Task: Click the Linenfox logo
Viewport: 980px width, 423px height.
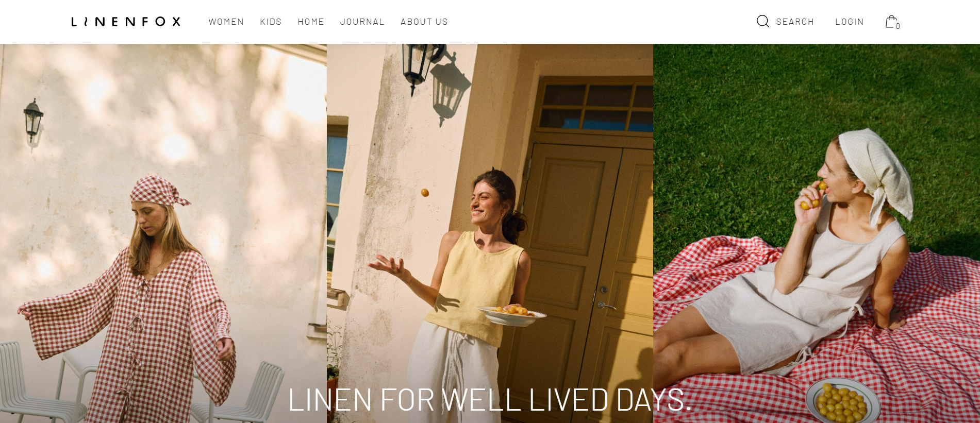Action: pos(126,22)
